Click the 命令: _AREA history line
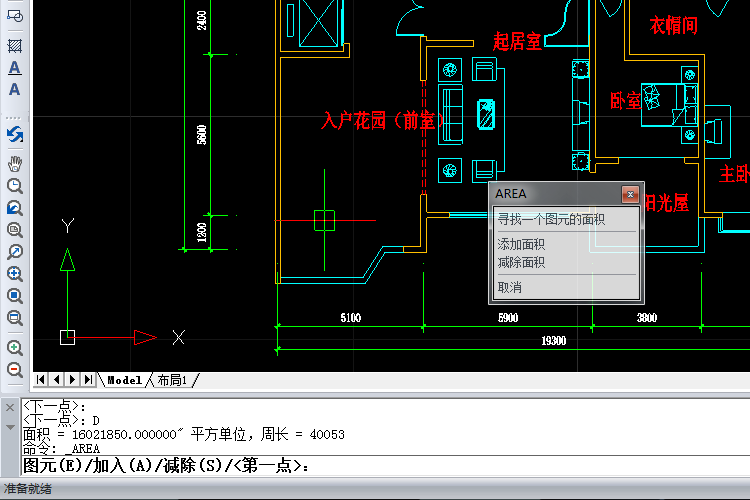 pos(61,449)
